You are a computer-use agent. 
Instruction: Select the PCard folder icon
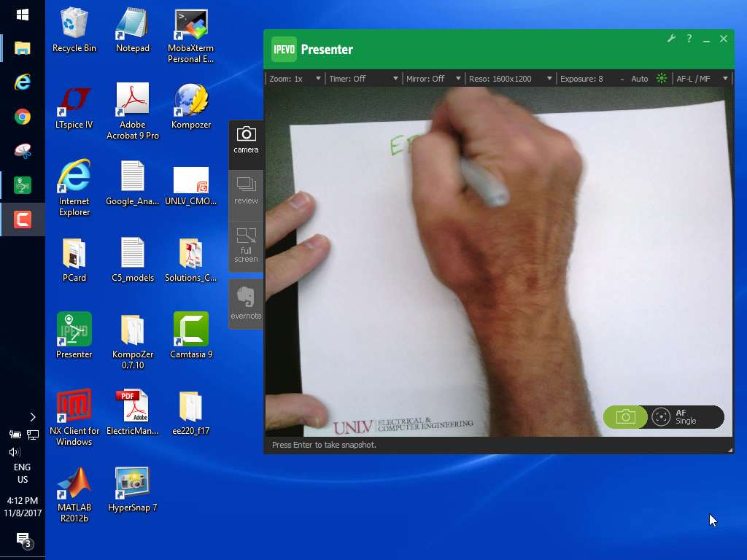coord(74,260)
